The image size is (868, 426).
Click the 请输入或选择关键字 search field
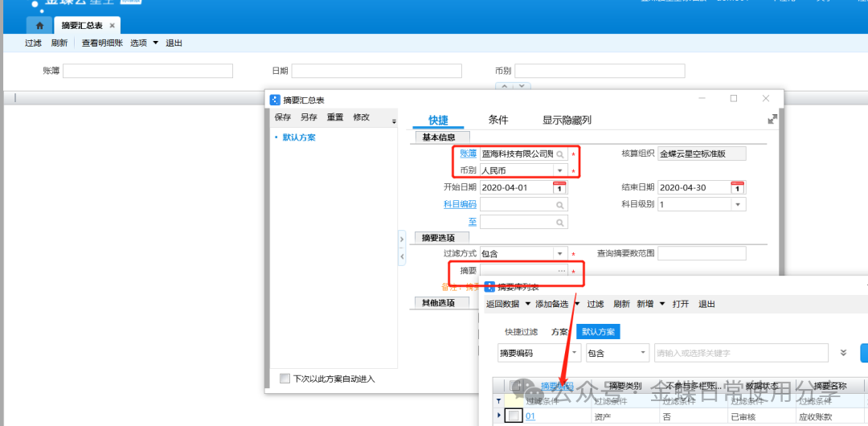point(741,354)
